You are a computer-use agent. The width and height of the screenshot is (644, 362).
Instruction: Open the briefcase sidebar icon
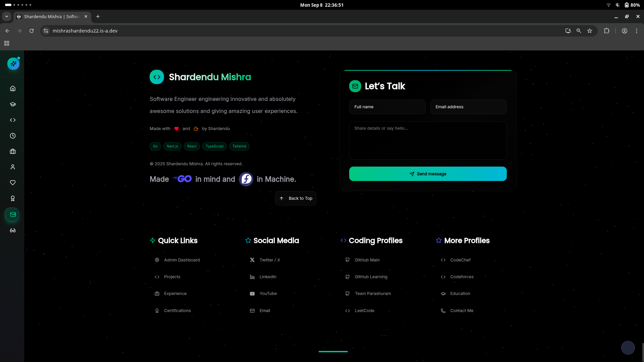point(13,152)
